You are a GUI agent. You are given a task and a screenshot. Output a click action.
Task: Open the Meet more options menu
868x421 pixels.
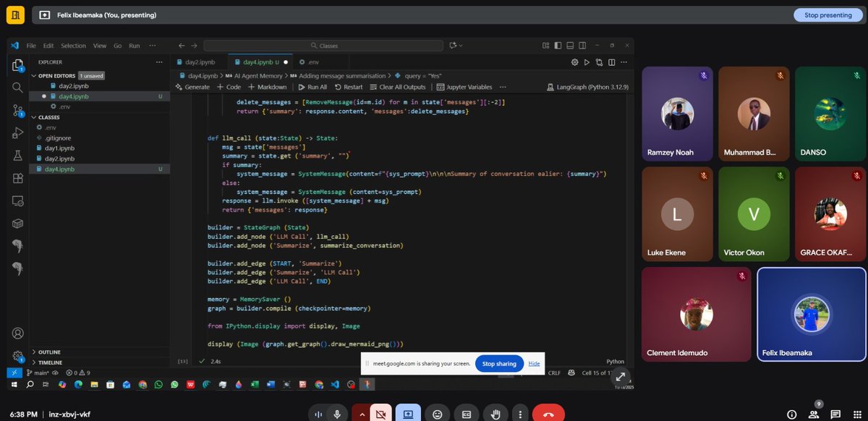(522, 414)
